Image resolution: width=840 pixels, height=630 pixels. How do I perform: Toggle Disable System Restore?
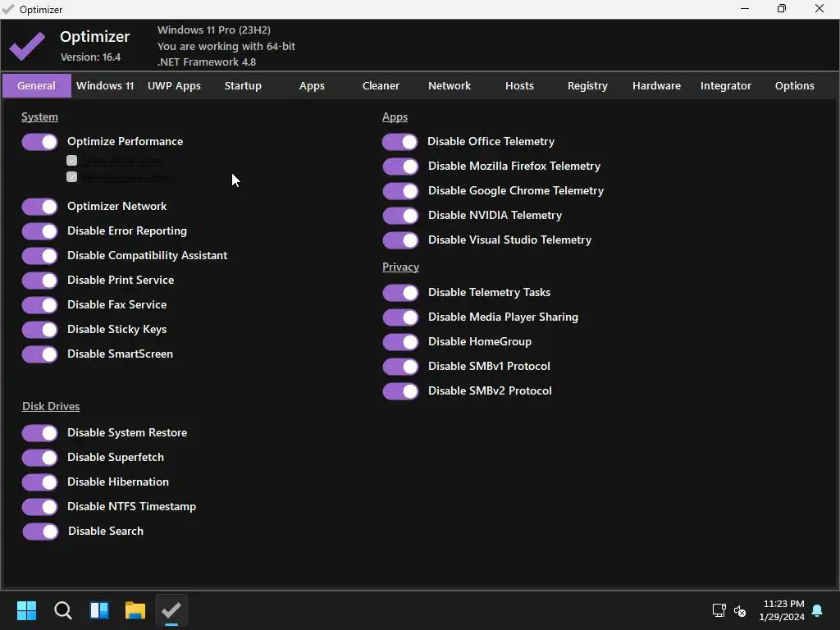coord(39,433)
